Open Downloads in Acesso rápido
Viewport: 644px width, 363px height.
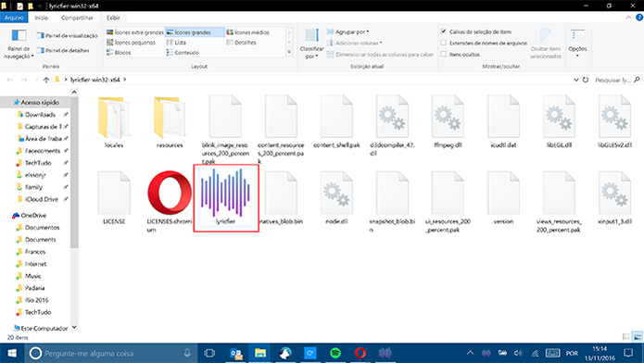click(x=40, y=115)
